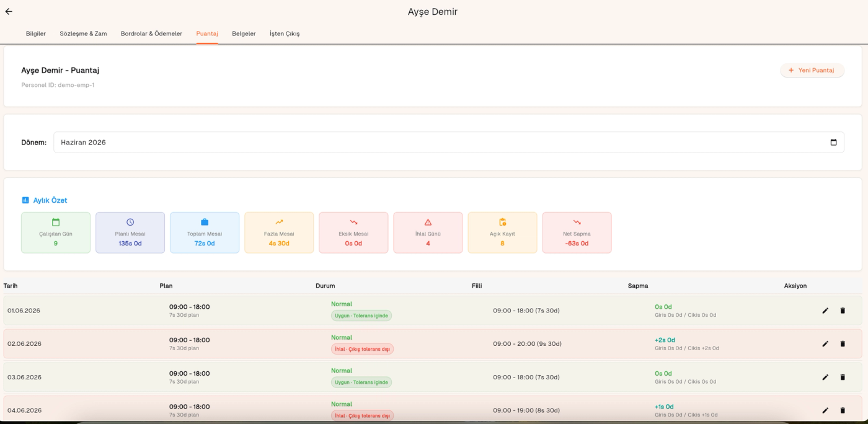Screen dimensions: 868x424
Task: Click the calendar icon in Çalışılan Gün card
Action: point(56,222)
